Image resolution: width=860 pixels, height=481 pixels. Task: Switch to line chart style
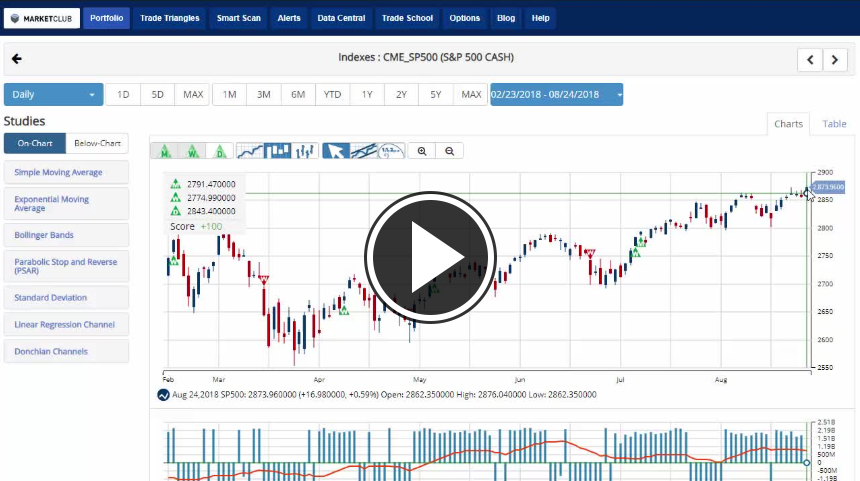[x=250, y=151]
